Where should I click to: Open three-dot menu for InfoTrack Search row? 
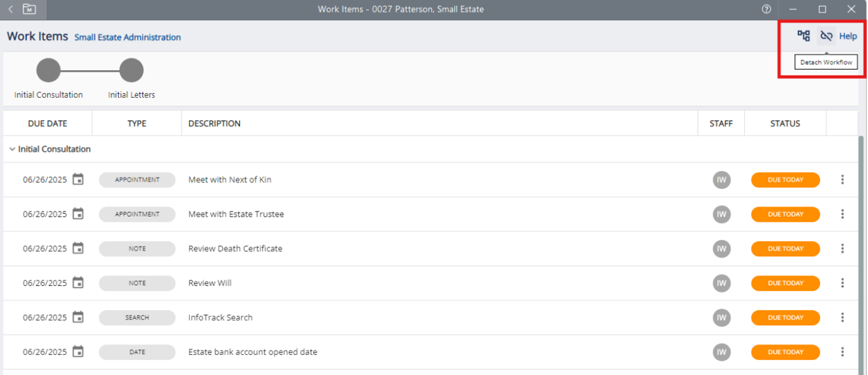pos(842,318)
